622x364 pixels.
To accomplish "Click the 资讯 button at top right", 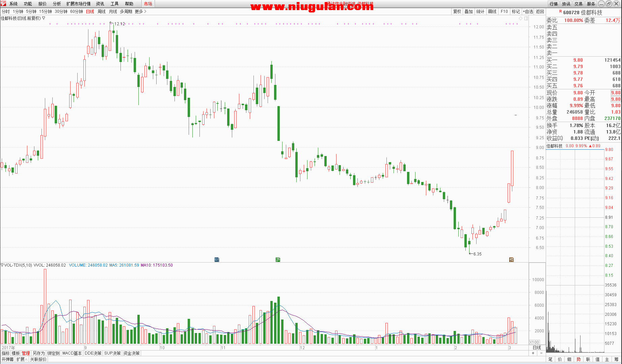I will [566, 4].
